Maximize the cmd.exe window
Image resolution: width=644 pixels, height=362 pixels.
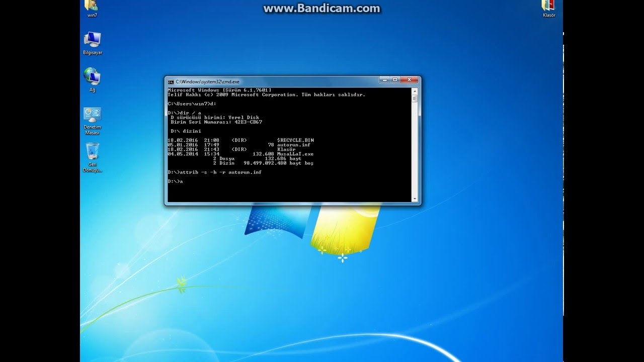[395, 80]
